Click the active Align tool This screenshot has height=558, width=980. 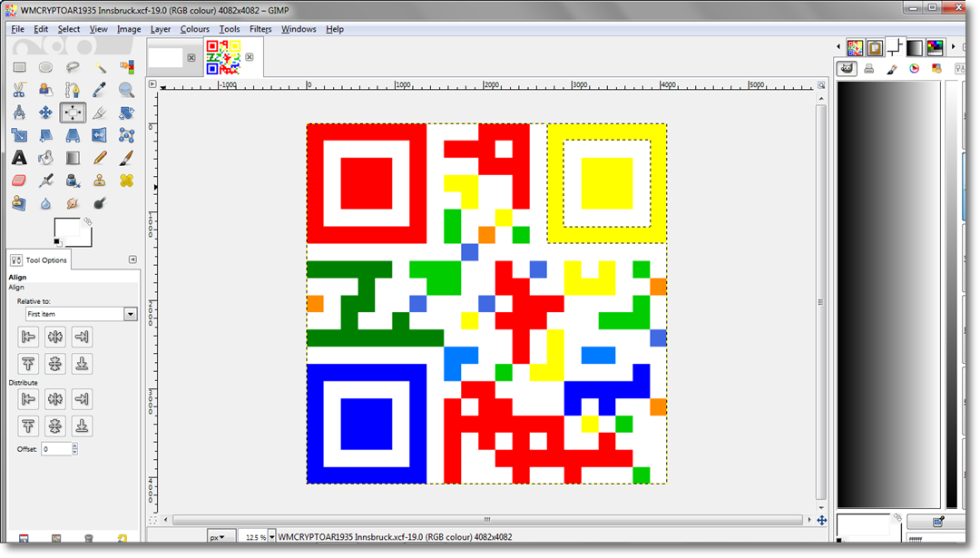[73, 113]
